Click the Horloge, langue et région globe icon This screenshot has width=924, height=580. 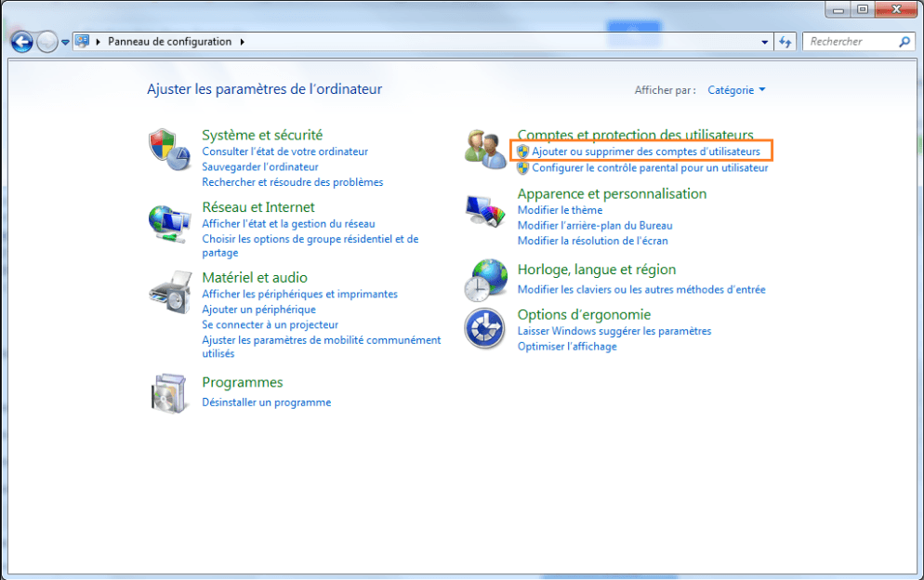(485, 282)
